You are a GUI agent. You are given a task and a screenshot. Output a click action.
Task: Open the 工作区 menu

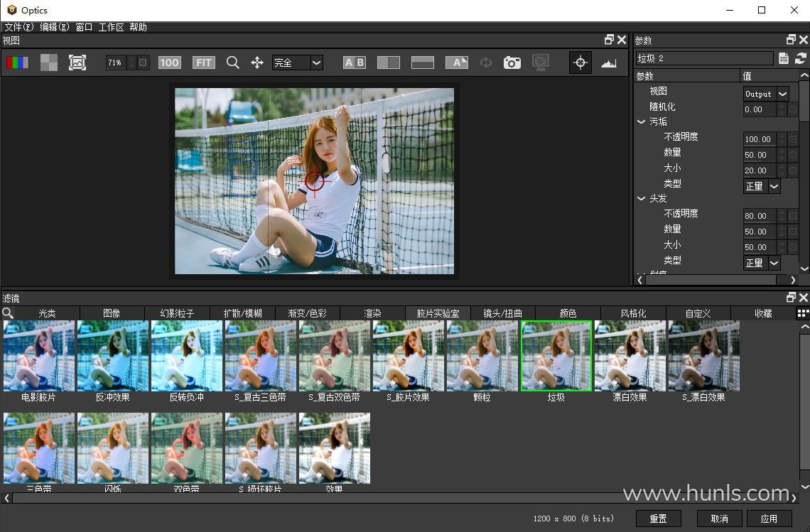(111, 27)
